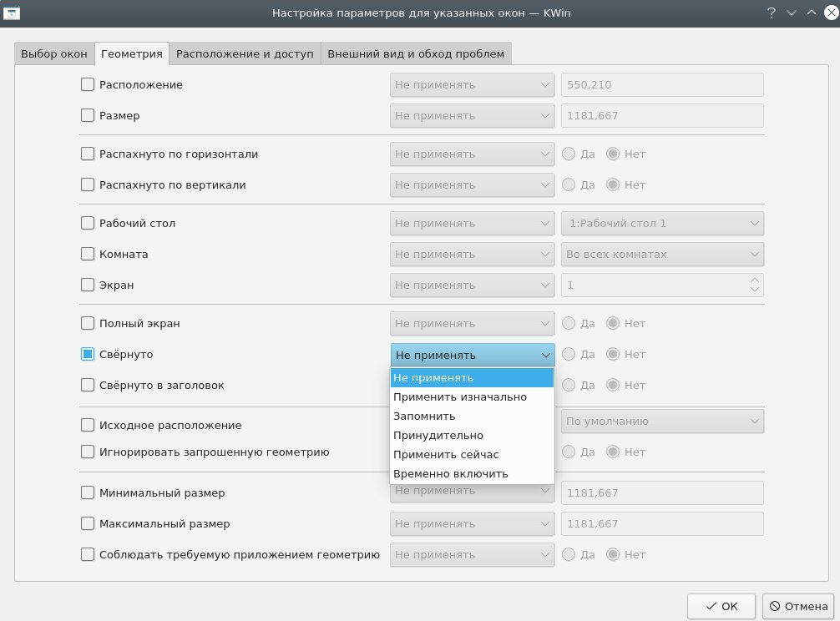Enable the Исходное расположение checkbox
Viewport: 840px width, 621px height.
[88, 425]
